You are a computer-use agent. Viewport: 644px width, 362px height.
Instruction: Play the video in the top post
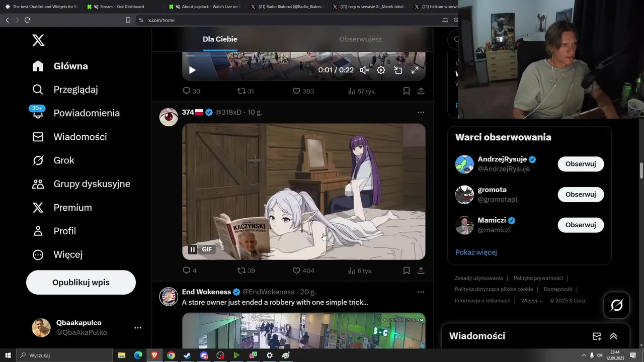192,70
